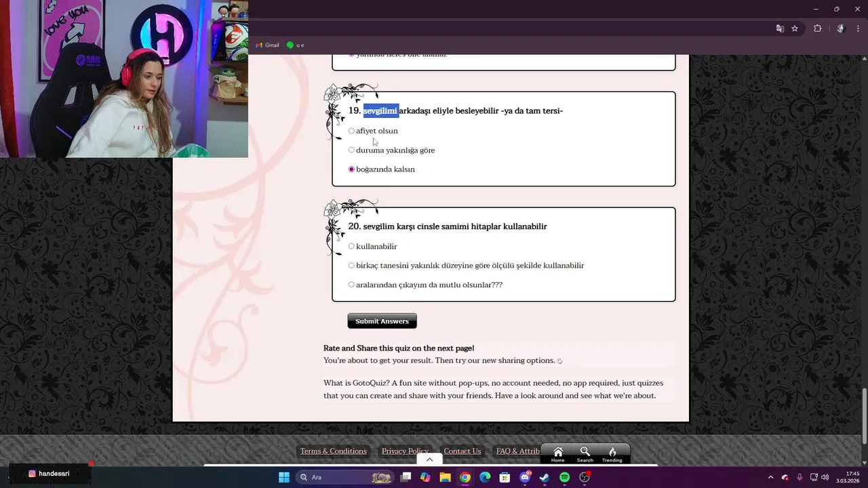Open the Chrome profile avatar
The width and height of the screenshot is (868, 488).
tap(841, 28)
